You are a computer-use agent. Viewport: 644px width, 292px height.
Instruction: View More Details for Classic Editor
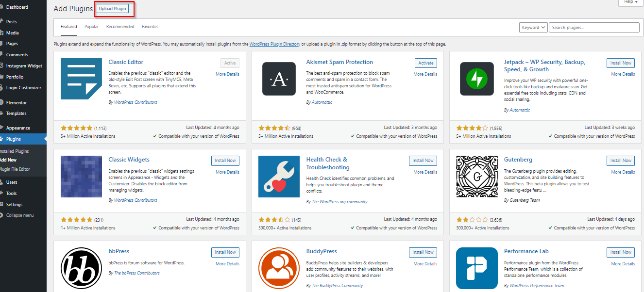pos(228,74)
